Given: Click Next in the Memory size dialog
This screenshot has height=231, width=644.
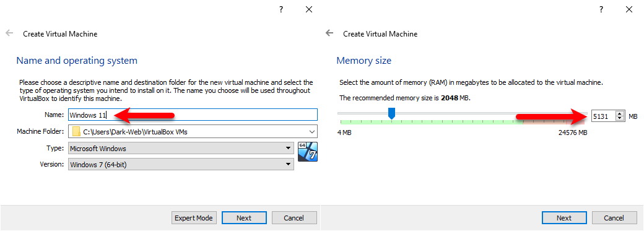Looking at the screenshot, I should point(564,218).
